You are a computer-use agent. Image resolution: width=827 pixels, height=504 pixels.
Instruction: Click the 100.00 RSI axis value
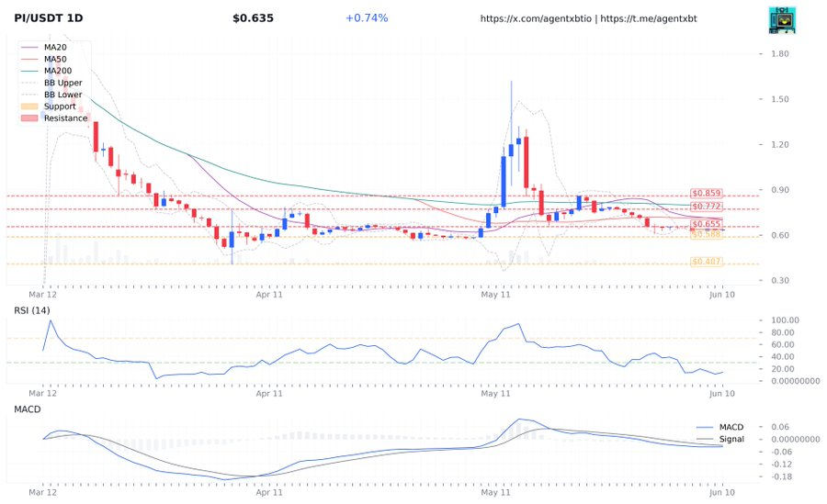point(786,320)
